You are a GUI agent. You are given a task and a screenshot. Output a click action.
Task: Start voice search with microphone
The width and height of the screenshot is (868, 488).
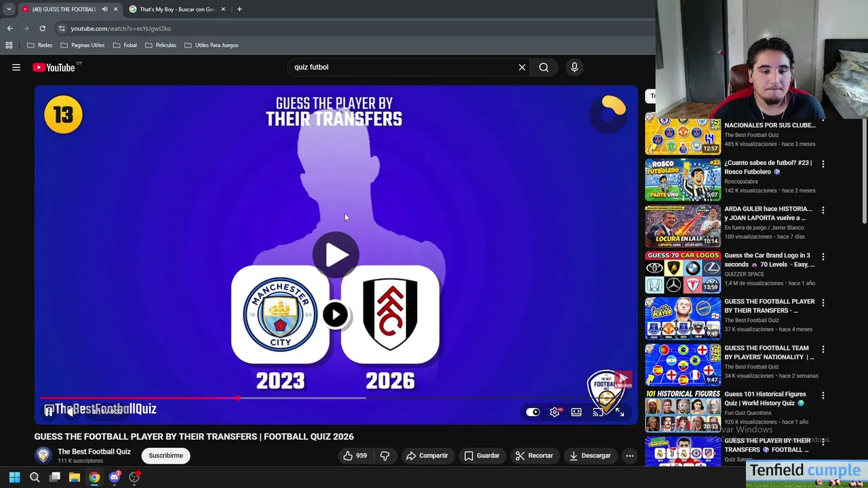574,67
